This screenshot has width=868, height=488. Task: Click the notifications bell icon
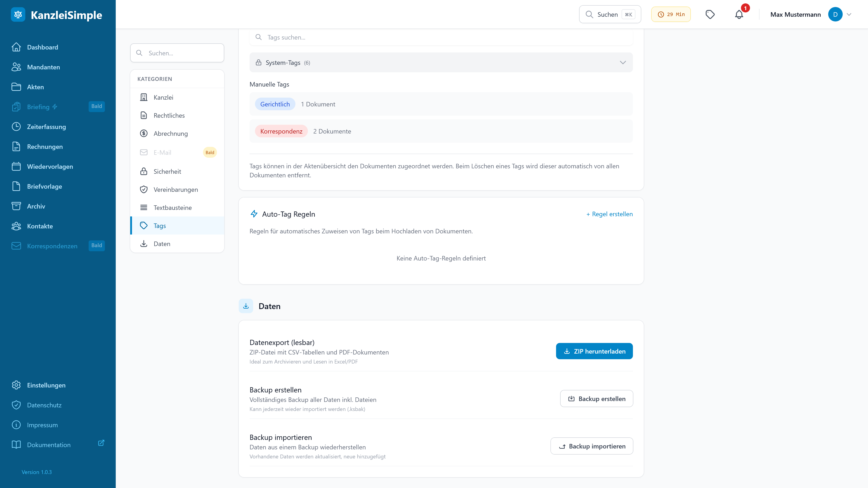[739, 14]
